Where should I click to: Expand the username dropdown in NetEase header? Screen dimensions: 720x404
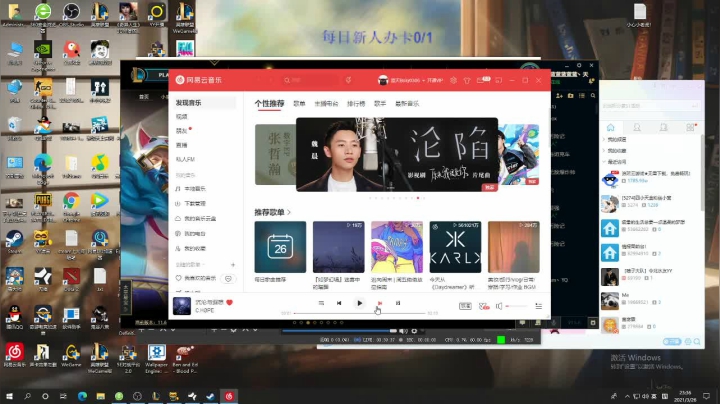pyautogui.click(x=424, y=80)
